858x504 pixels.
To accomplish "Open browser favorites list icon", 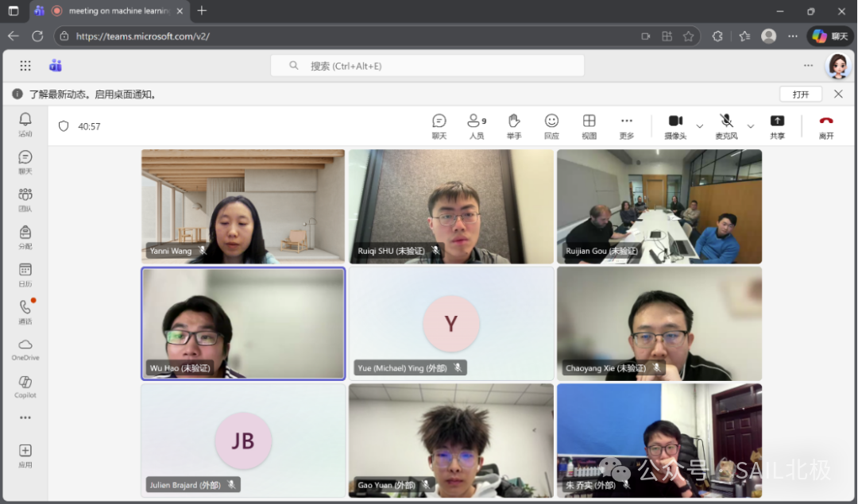I will click(744, 36).
